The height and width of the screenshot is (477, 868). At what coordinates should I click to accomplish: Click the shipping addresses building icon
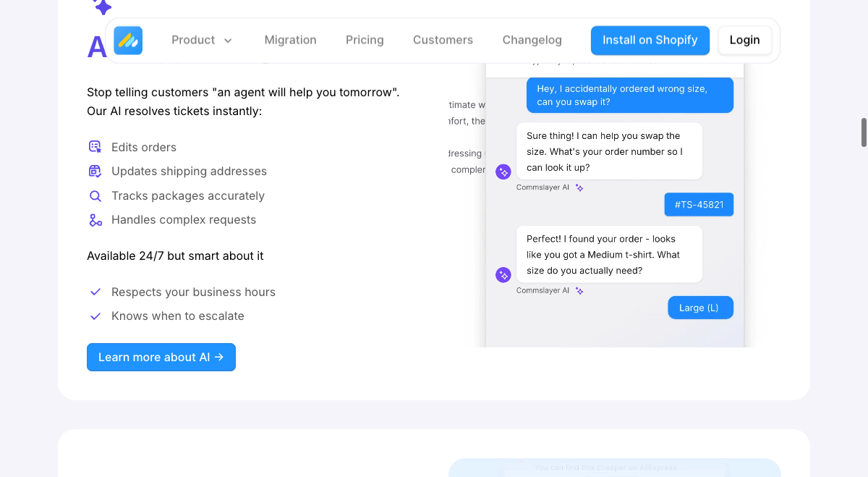click(95, 170)
